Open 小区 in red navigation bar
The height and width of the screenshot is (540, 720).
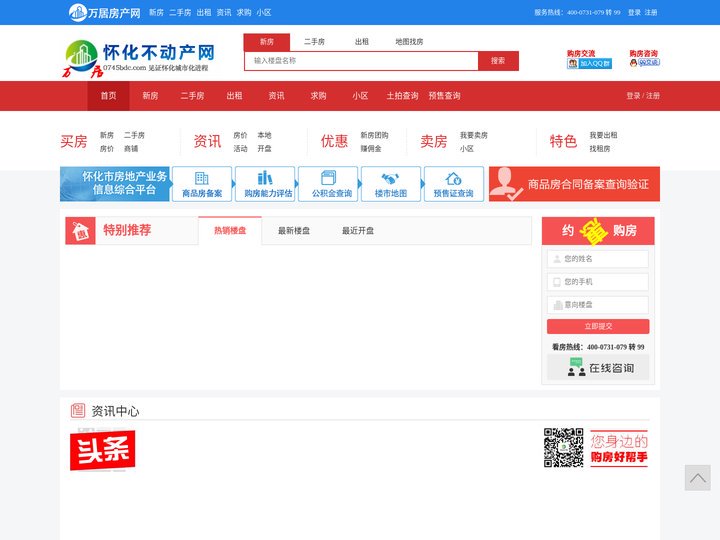point(360,96)
